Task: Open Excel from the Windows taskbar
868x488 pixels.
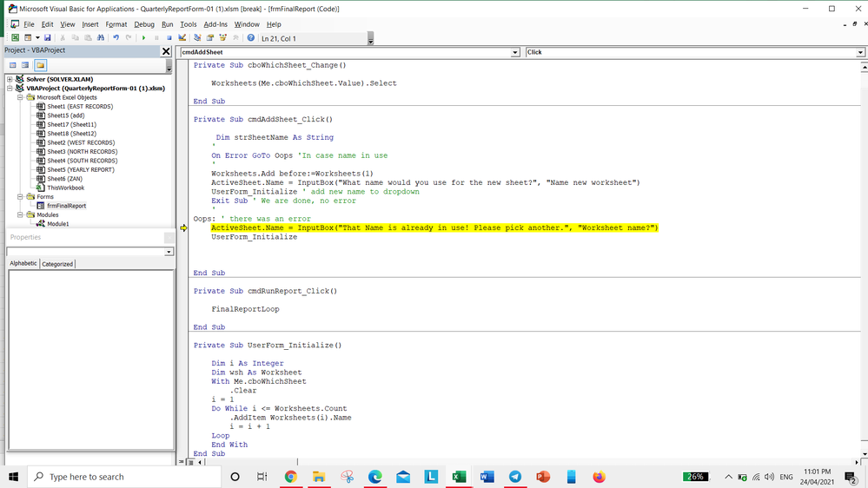Action: pyautogui.click(x=459, y=477)
